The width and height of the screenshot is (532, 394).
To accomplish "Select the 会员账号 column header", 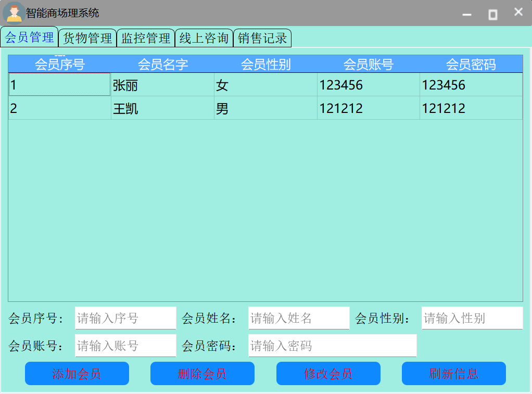I will 369,64.
